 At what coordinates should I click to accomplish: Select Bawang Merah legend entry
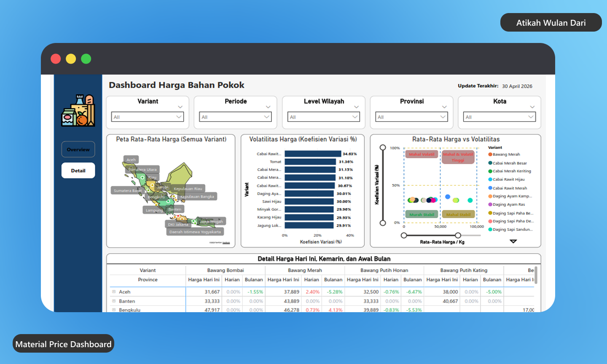[x=504, y=154]
